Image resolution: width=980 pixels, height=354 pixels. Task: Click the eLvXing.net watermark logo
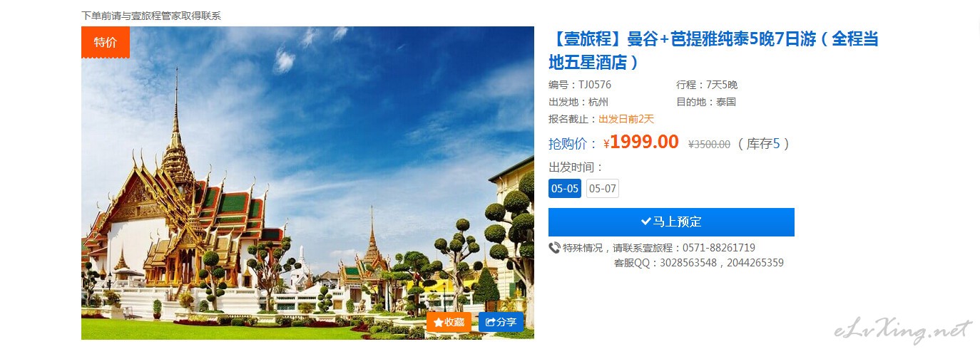pos(903,330)
